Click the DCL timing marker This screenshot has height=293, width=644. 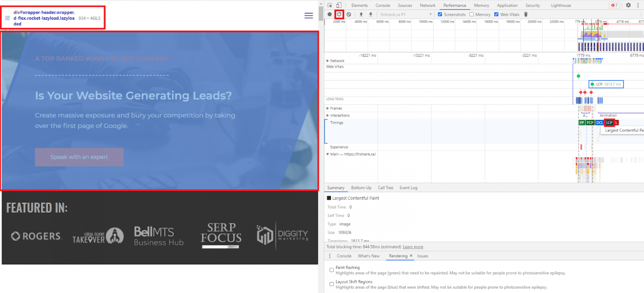coord(600,122)
